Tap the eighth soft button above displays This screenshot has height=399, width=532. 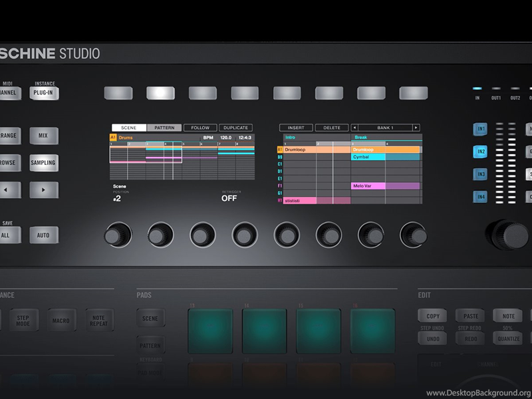point(414,93)
